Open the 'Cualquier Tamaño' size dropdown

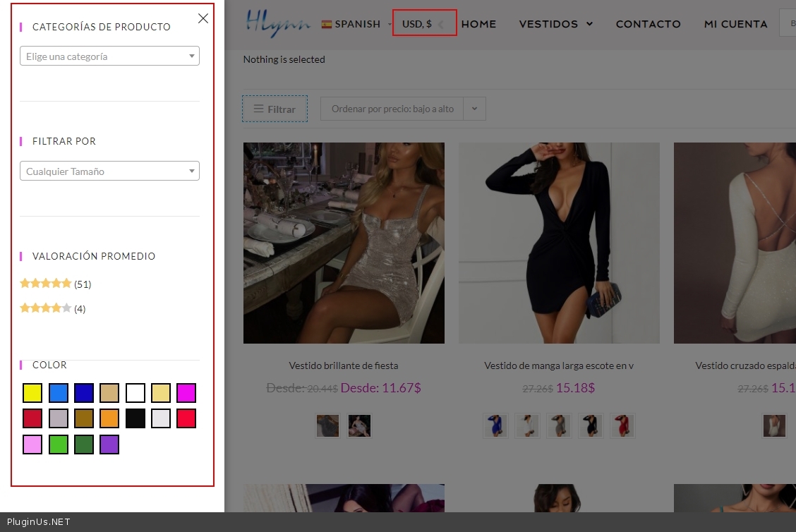109,171
